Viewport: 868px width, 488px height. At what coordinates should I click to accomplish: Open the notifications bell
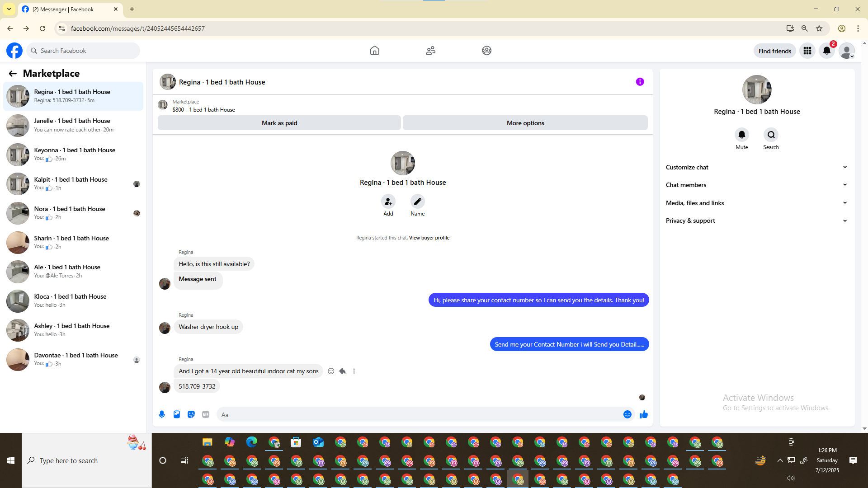(x=826, y=51)
